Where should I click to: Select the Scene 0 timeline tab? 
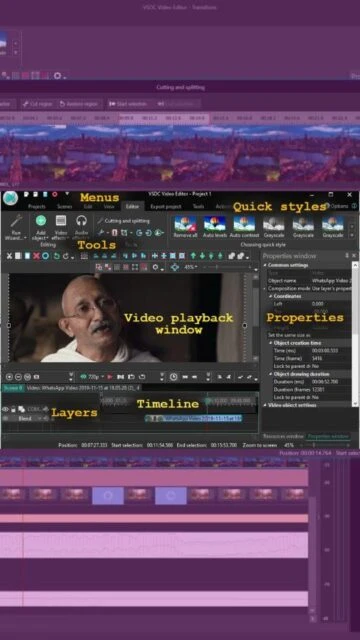[x=13, y=388]
